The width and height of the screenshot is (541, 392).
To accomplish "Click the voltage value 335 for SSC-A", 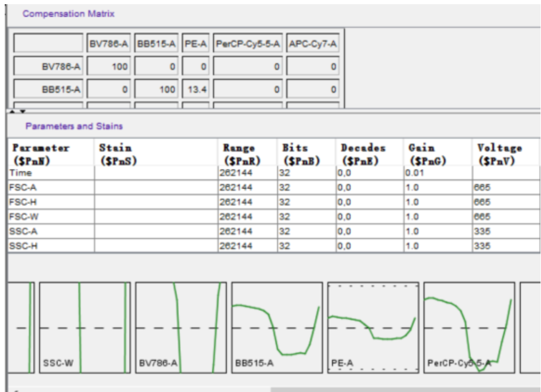I will (x=506, y=231).
